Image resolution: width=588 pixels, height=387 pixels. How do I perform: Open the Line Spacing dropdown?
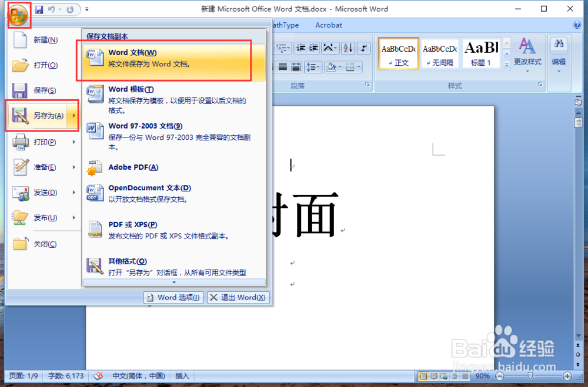(313, 67)
